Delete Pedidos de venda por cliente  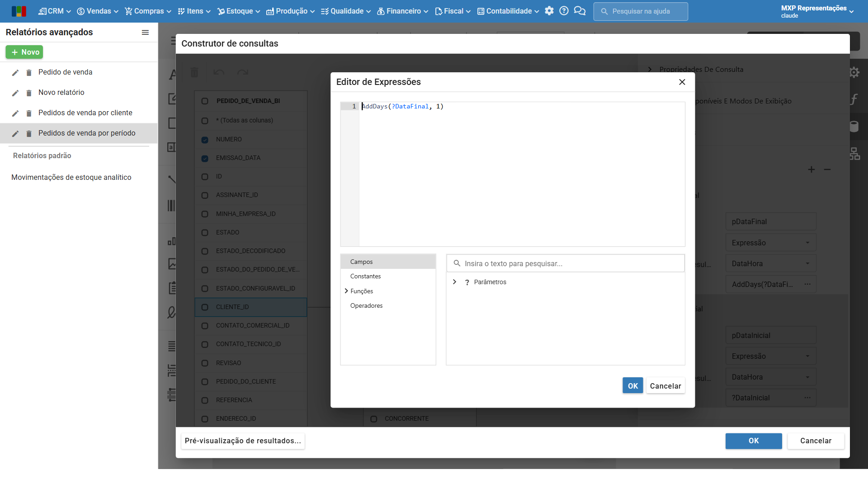(29, 113)
